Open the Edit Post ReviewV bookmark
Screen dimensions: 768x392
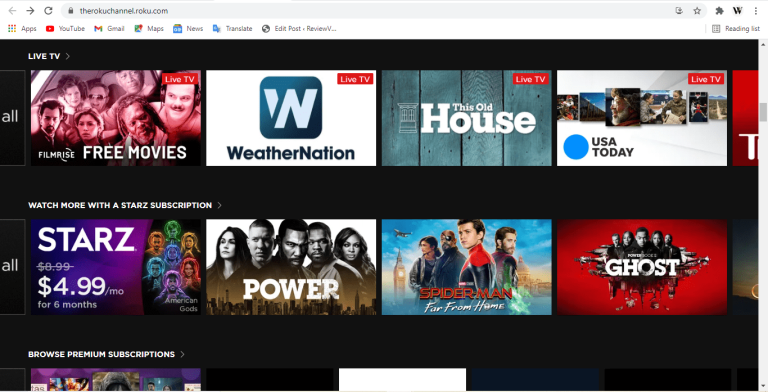(x=299, y=28)
